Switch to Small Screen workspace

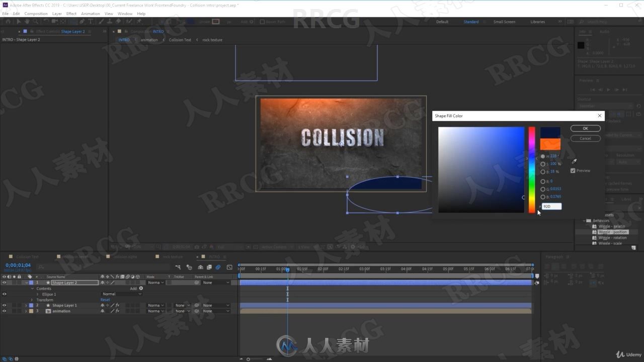pyautogui.click(x=504, y=22)
